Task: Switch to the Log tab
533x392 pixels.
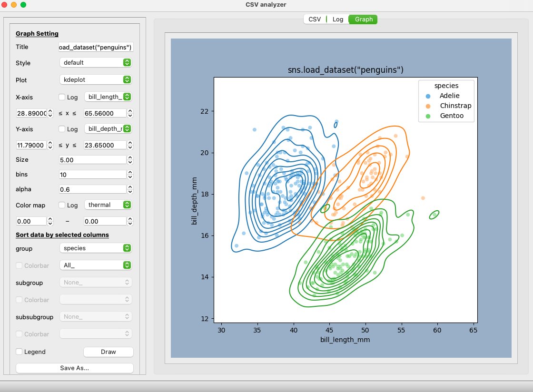Action: 338,19
